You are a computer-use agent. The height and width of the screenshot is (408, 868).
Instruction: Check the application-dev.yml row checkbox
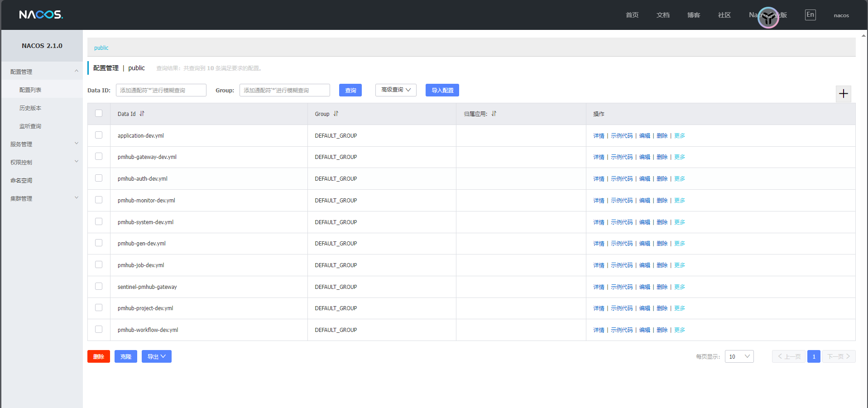pyautogui.click(x=99, y=135)
